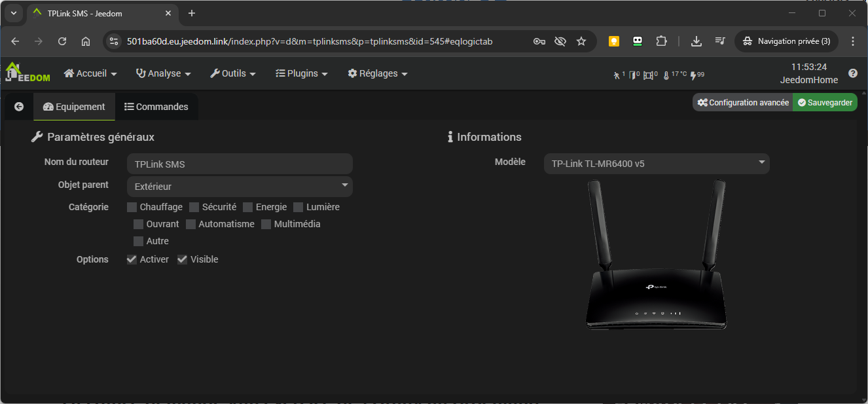Edit the Nom du routeur field

[x=240, y=164]
